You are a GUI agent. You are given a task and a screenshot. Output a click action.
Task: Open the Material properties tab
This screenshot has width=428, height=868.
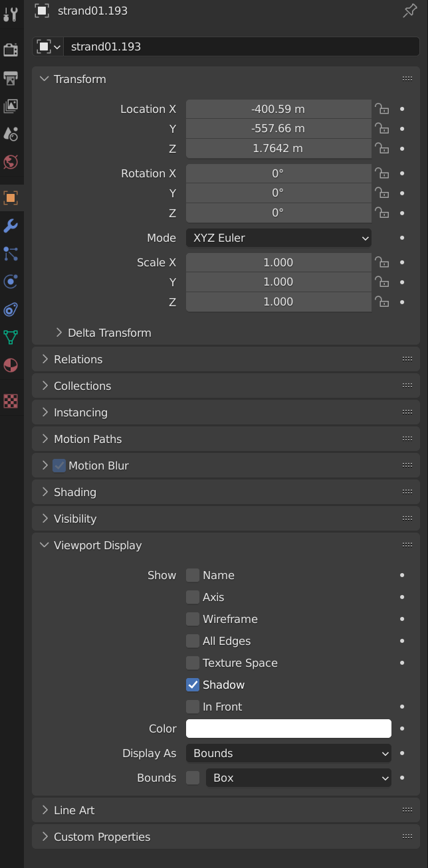tap(11, 365)
